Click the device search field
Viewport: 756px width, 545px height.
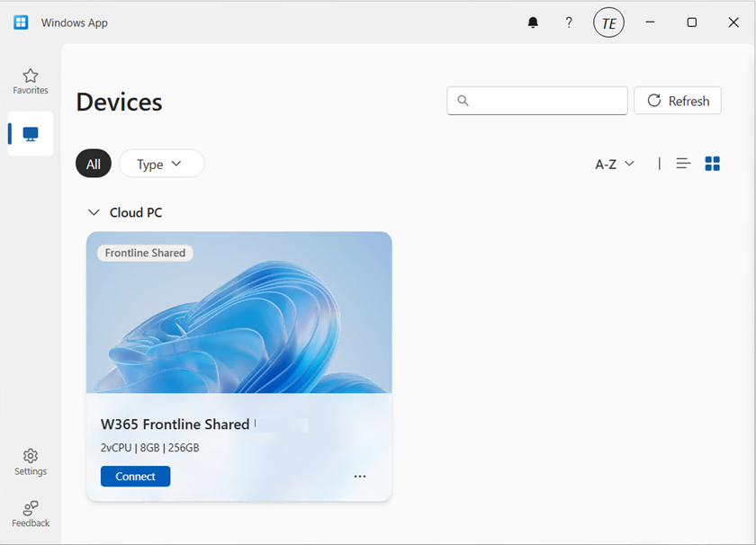[537, 101]
